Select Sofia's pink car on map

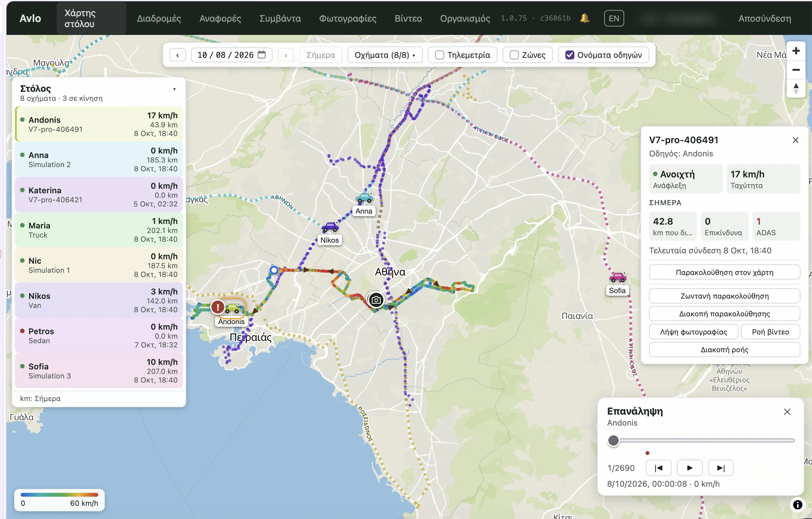[618, 277]
